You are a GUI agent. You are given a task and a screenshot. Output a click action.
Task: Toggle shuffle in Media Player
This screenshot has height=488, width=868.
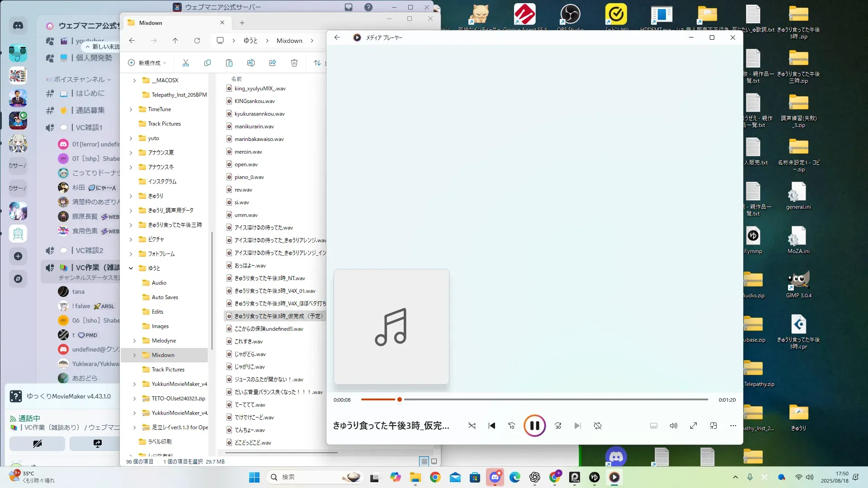(472, 426)
